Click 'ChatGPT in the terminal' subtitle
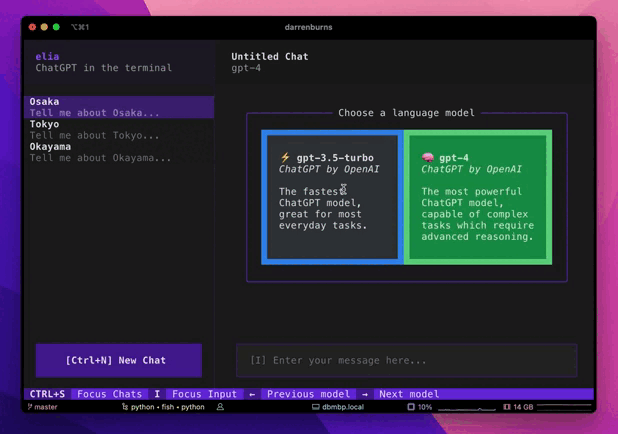Image resolution: width=618 pixels, height=434 pixels. coord(104,68)
